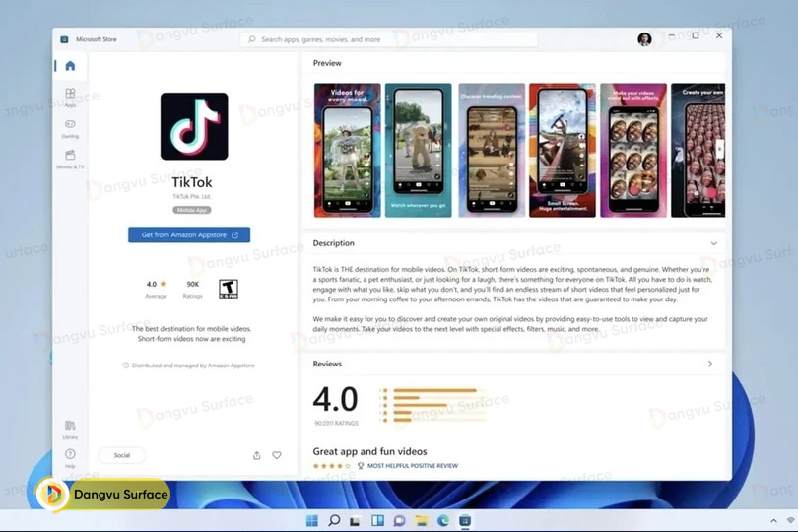Open the Home section in sidebar

coord(70,66)
